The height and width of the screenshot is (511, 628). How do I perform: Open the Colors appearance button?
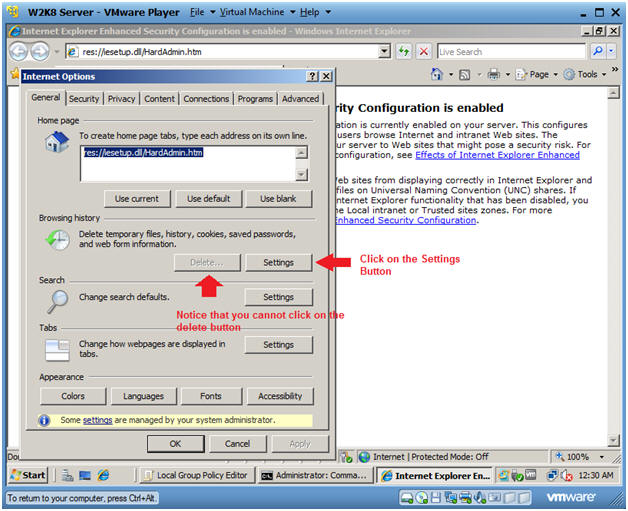pos(73,396)
